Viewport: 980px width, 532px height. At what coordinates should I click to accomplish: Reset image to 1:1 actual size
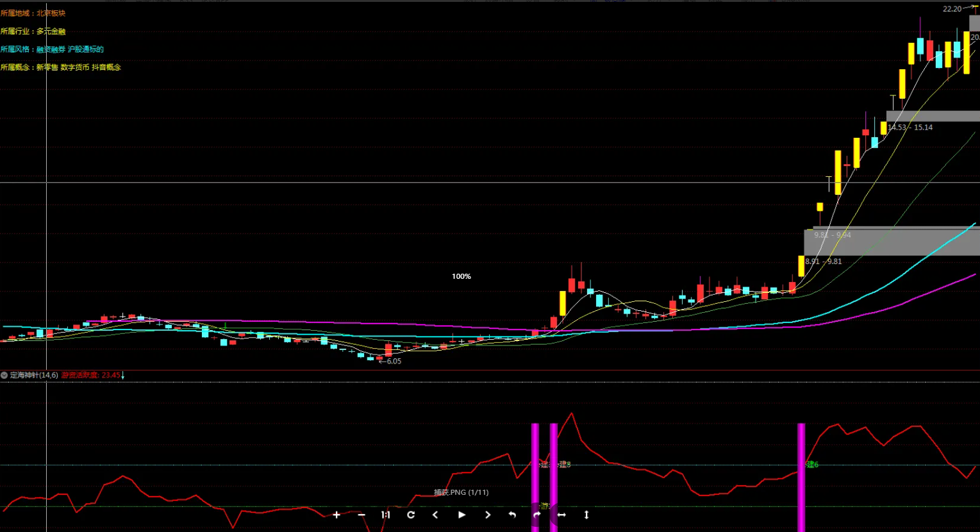pos(386,515)
